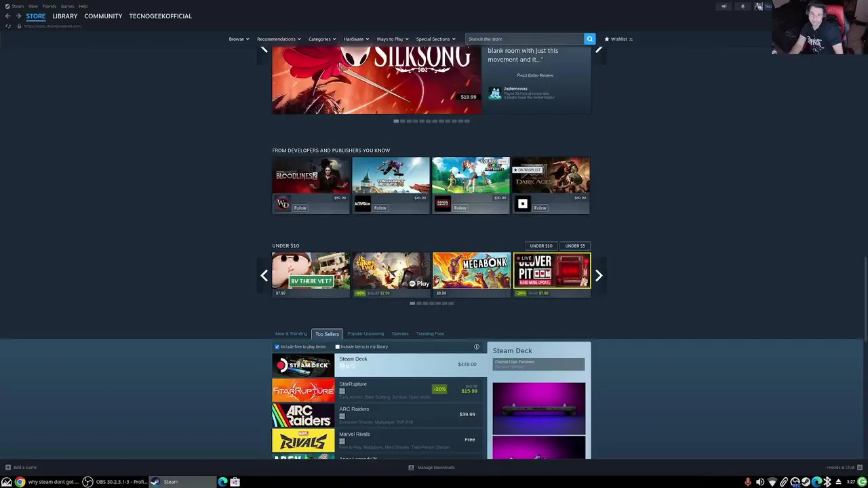Follow Bandai Namco publisher

tap(460, 208)
